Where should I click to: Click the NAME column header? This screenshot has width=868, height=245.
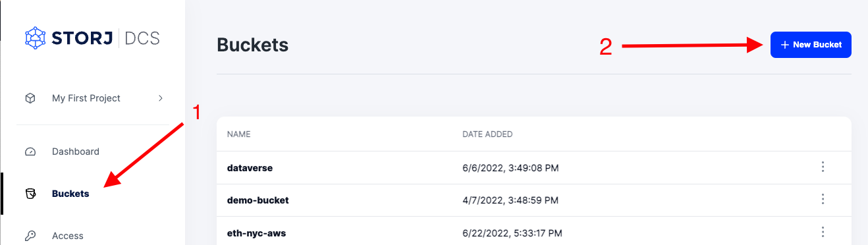[x=239, y=134]
